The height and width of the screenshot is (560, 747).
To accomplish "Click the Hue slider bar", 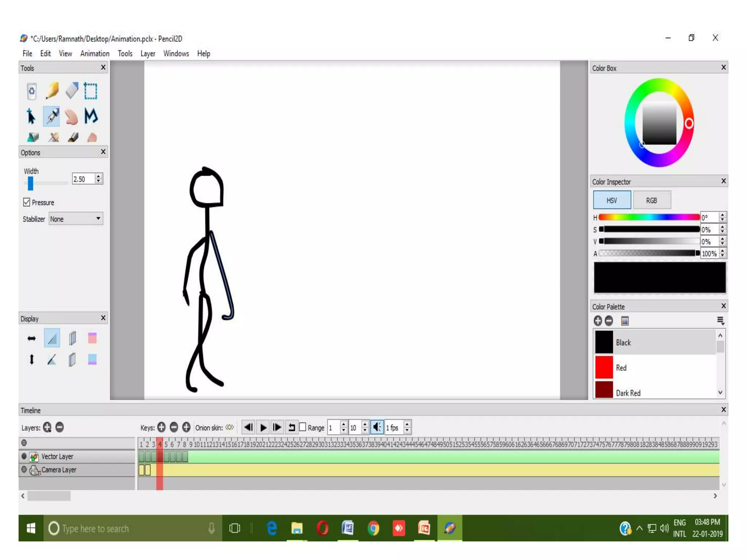I will (649, 217).
